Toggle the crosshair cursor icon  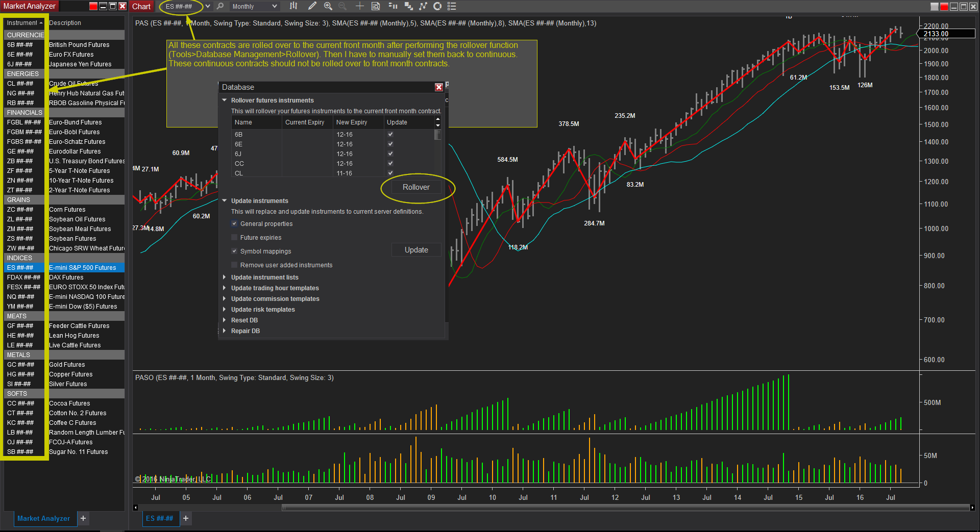(x=360, y=6)
